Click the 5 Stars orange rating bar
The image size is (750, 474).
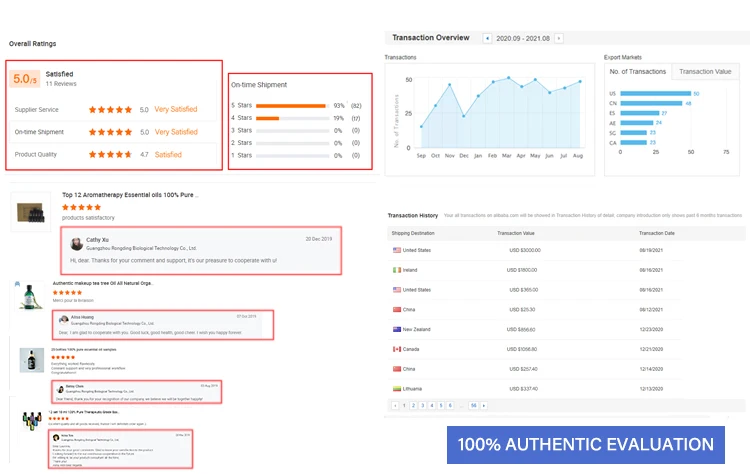click(289, 105)
